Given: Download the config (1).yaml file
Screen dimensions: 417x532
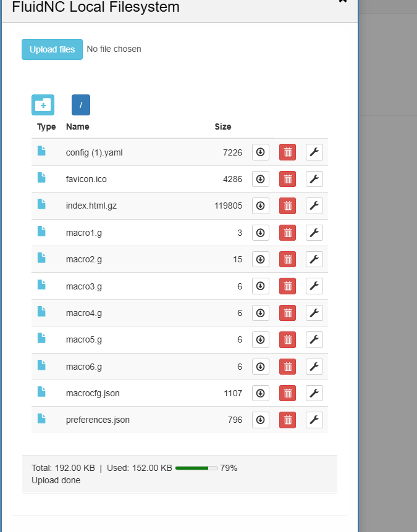Looking at the screenshot, I should tap(261, 152).
